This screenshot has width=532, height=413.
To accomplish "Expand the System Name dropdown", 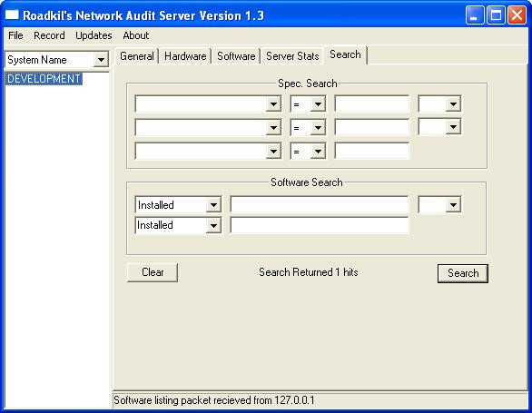I will [x=101, y=60].
